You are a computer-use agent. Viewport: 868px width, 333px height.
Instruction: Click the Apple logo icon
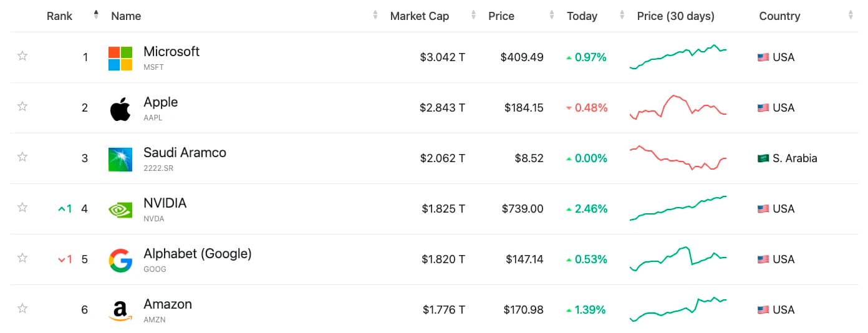point(120,109)
